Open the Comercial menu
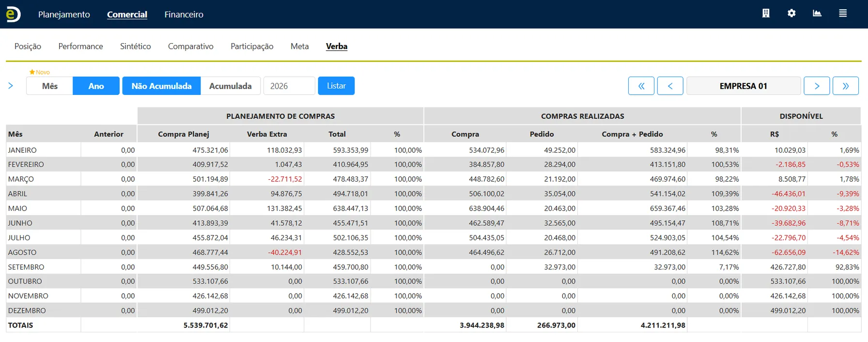The image size is (868, 342). point(127,15)
